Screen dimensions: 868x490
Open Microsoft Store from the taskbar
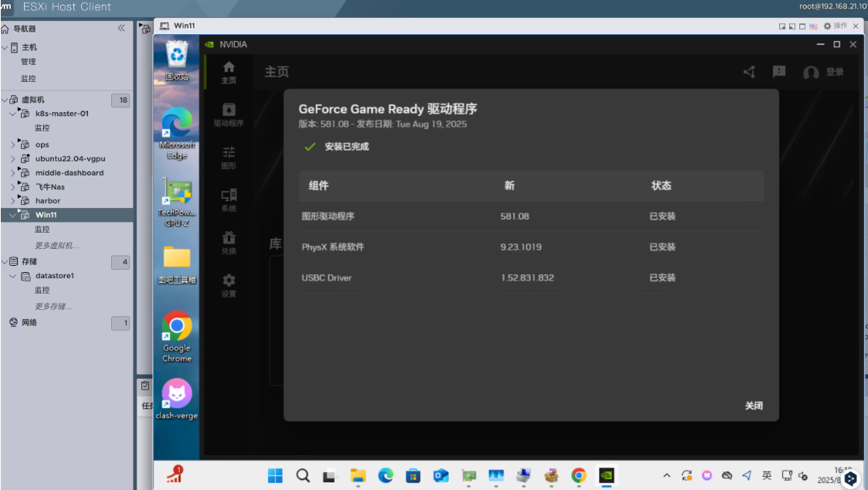click(413, 475)
